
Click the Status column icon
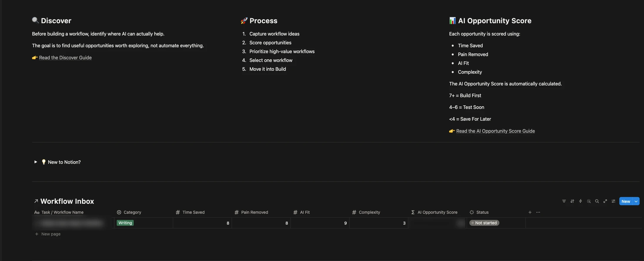click(x=472, y=212)
